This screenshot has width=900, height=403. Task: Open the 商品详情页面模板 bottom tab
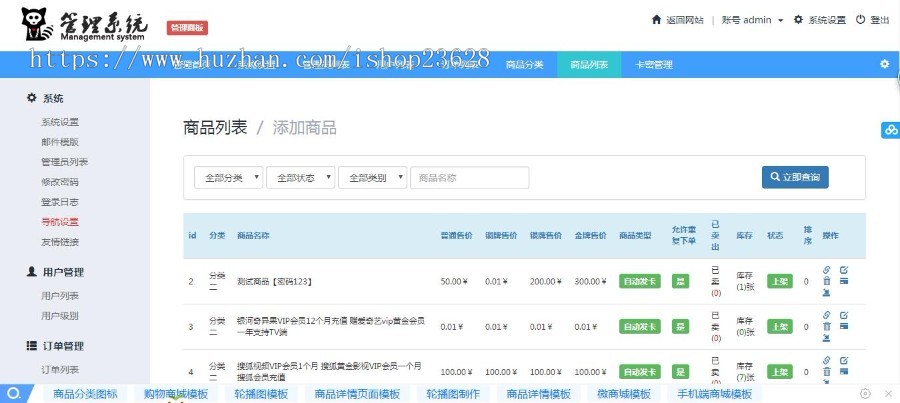(357, 394)
